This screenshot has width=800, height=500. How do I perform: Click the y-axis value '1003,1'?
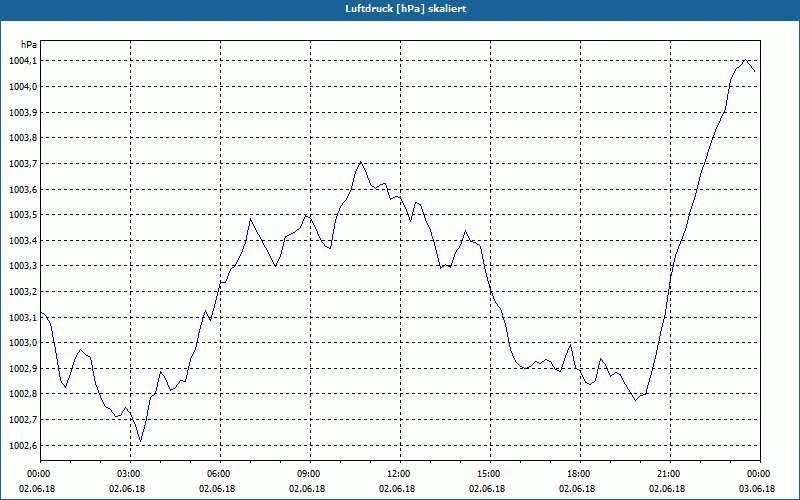click(23, 317)
